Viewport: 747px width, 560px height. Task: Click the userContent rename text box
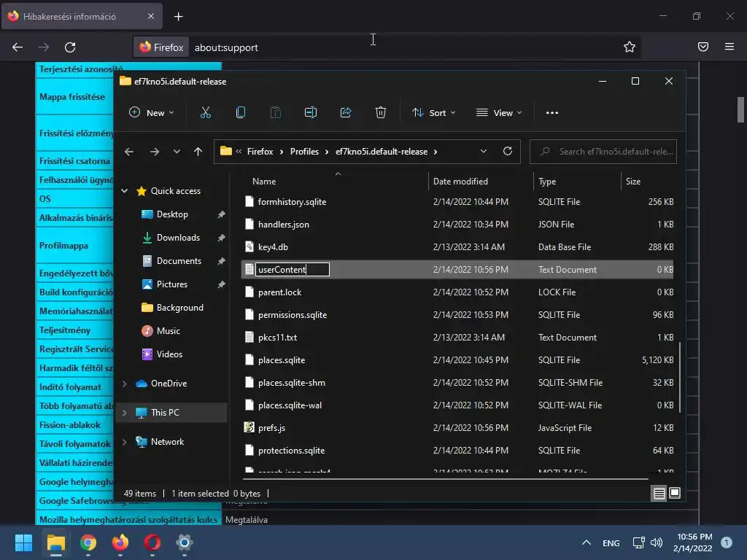coord(293,270)
